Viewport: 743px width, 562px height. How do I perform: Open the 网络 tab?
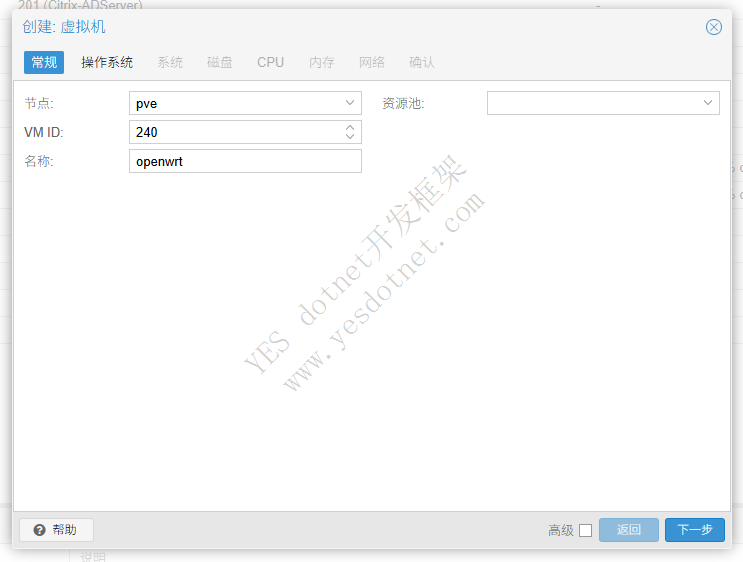point(372,63)
